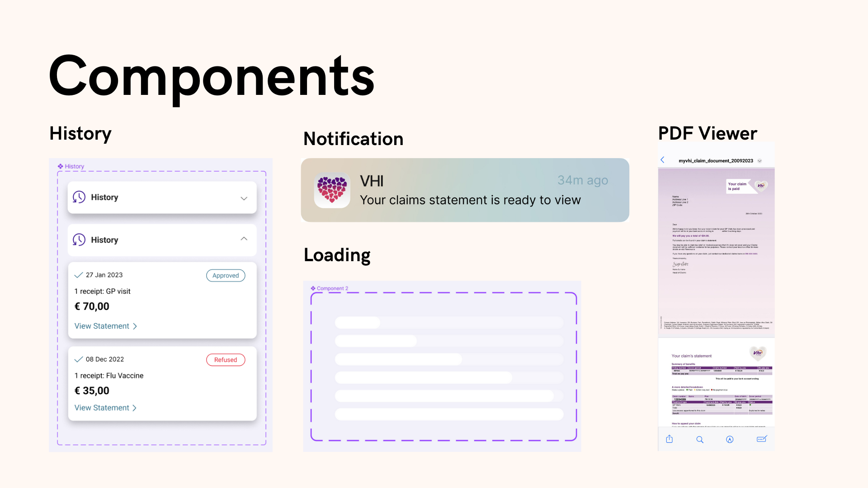Click the Refused status badge
Screen dimensions: 868x488
click(x=225, y=360)
